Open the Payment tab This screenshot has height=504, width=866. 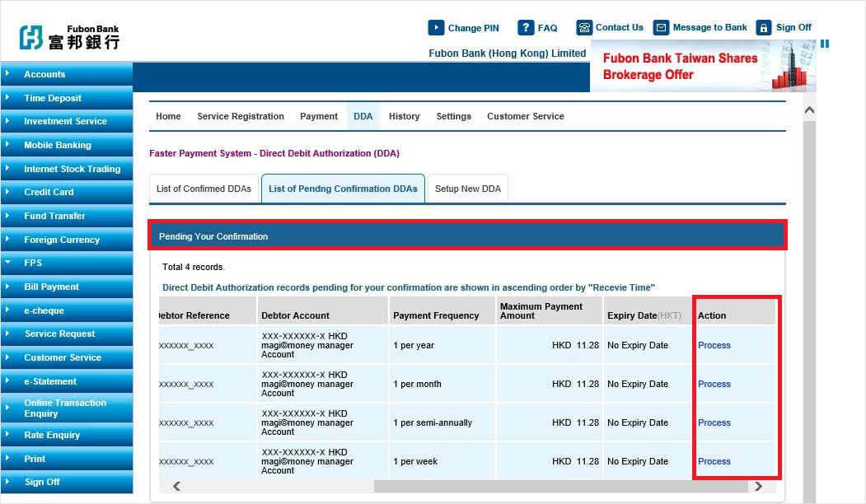(x=319, y=116)
